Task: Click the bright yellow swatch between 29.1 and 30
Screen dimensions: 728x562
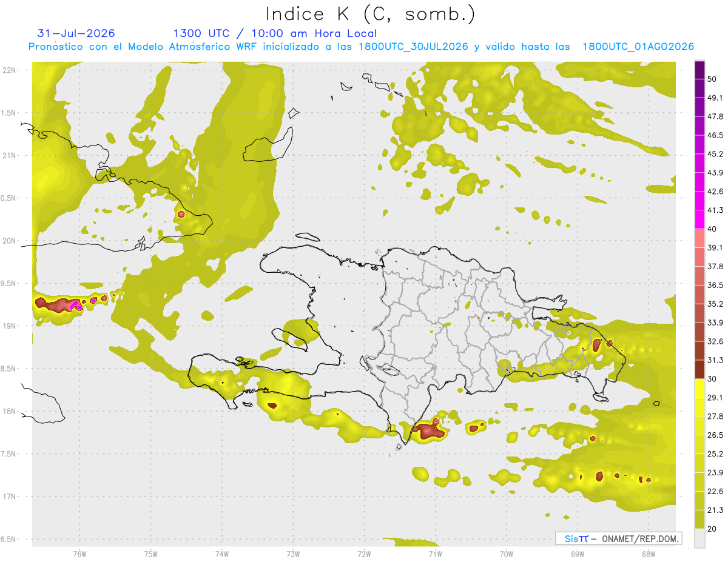Action: [699, 389]
